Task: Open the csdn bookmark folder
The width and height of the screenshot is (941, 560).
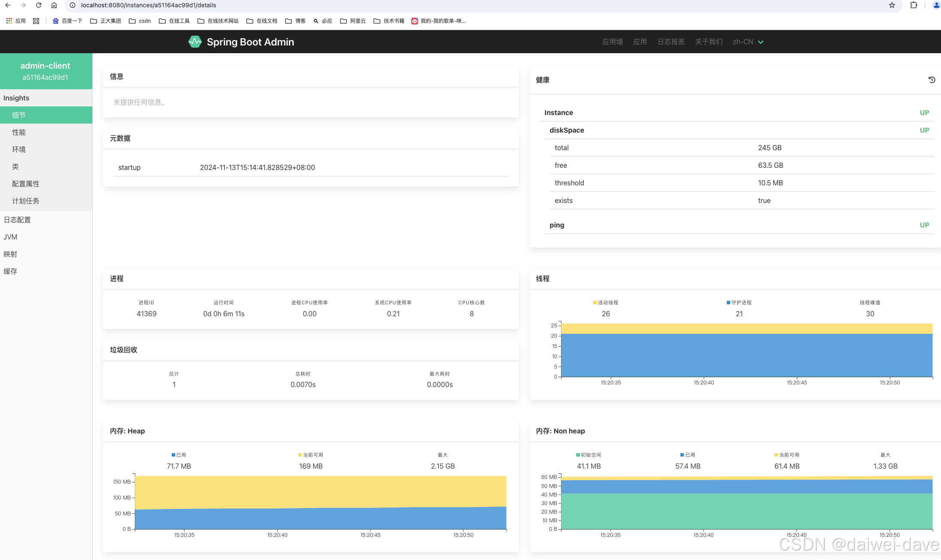Action: point(140,21)
